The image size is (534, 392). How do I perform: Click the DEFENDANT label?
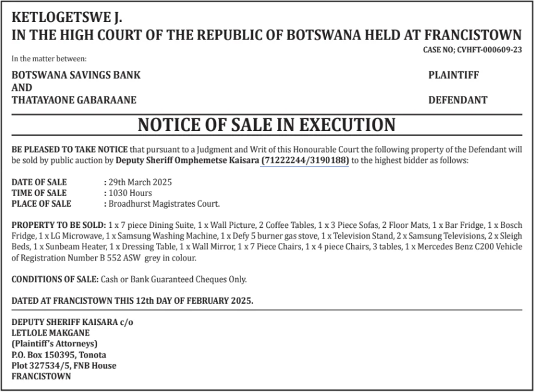pos(458,100)
